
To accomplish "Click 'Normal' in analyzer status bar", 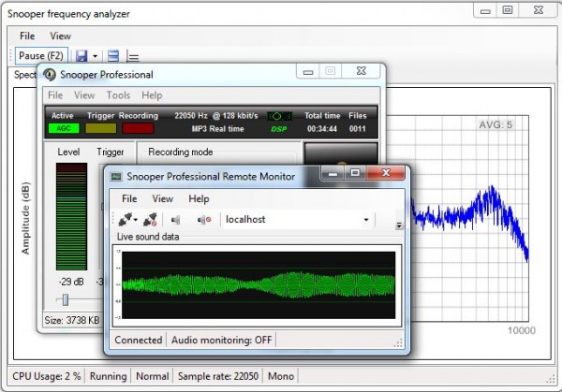I will [x=153, y=376].
